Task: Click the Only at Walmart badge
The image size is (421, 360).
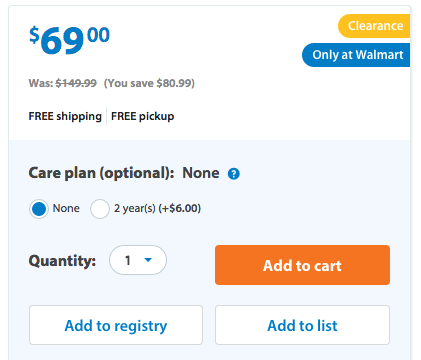Action: click(x=356, y=55)
